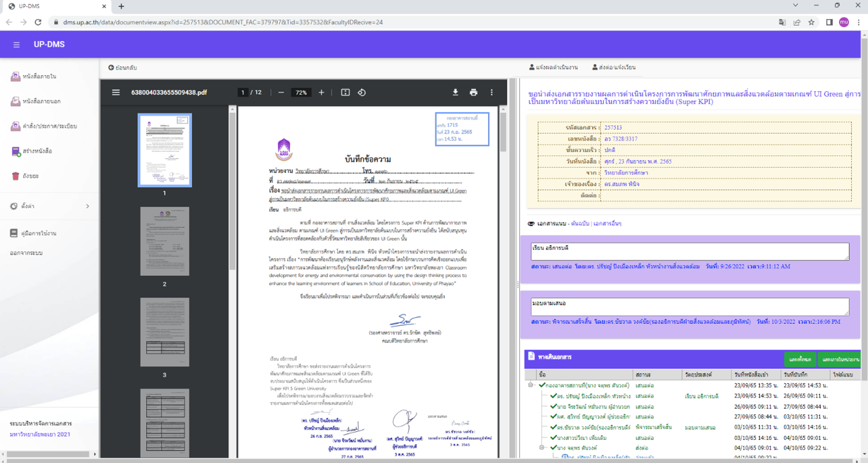
Task: Zoom in on the PDF
Action: 322,92
